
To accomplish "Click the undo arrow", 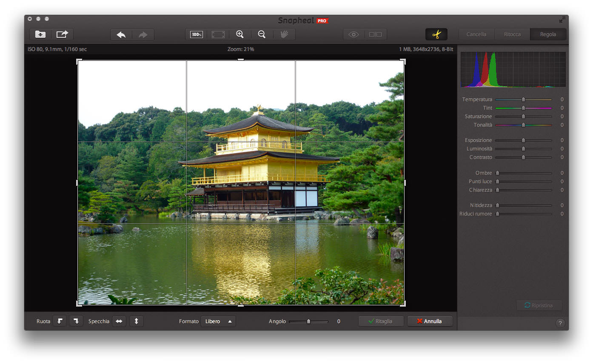I will (121, 35).
